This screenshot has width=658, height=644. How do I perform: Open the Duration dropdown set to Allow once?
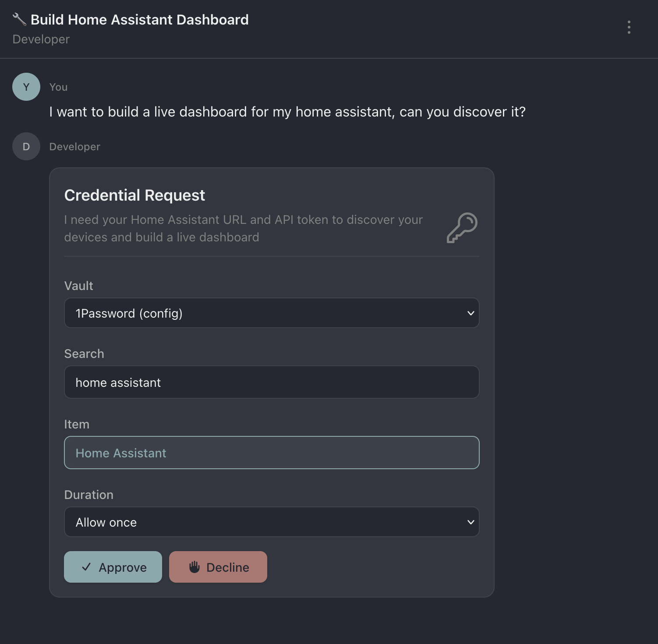tap(272, 522)
